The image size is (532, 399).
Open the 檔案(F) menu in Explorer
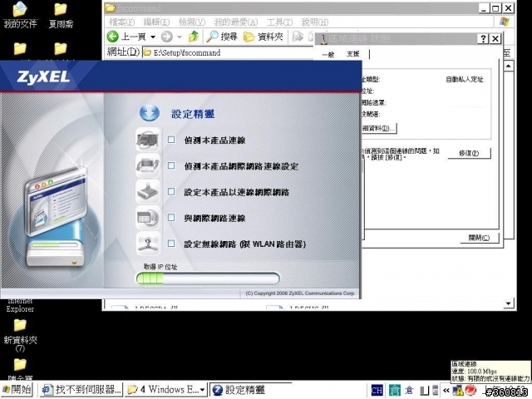point(122,22)
